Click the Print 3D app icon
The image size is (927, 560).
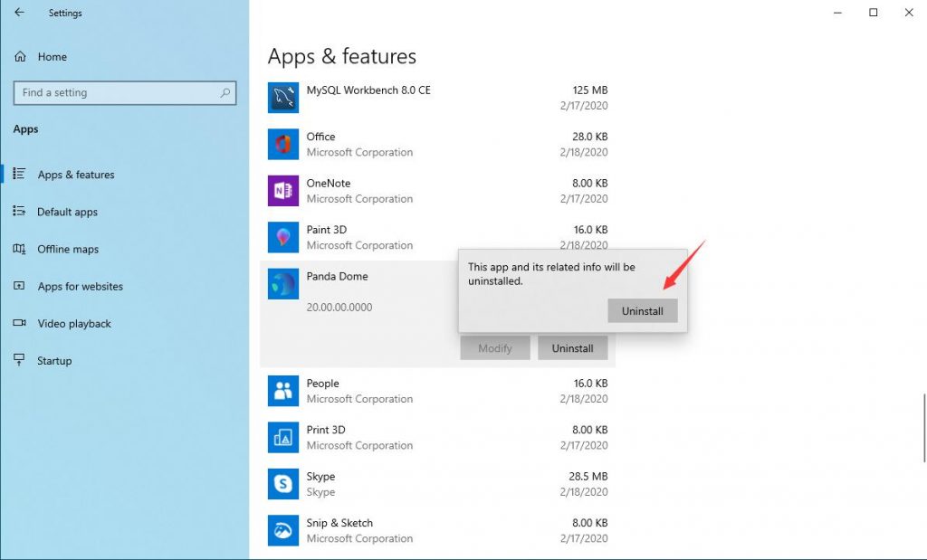(283, 437)
